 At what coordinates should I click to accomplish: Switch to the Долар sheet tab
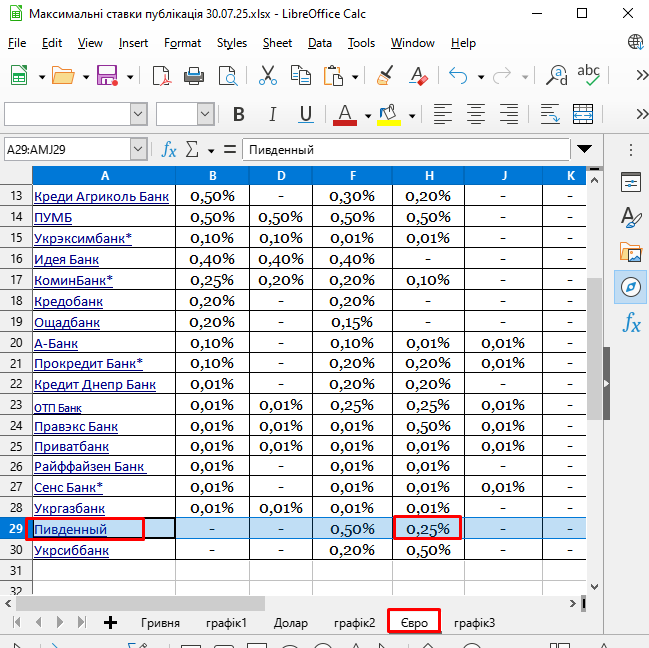pyautogui.click(x=291, y=623)
